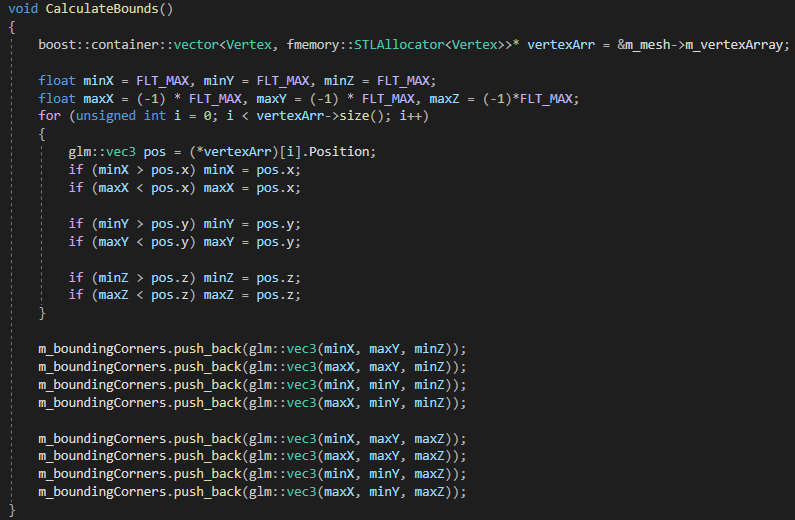This screenshot has height=520, width=795.
Task: Click the 'if (maxX < pos.x)' line
Action: click(185, 188)
